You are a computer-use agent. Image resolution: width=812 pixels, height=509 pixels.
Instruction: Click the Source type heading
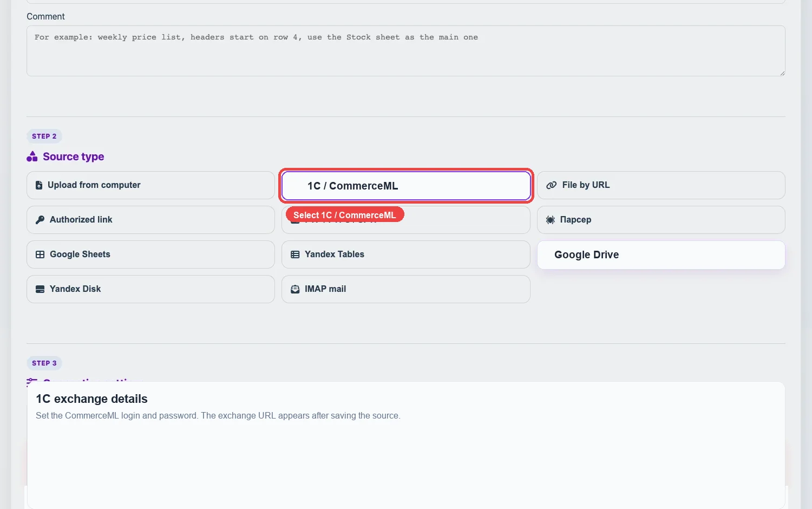(74, 156)
